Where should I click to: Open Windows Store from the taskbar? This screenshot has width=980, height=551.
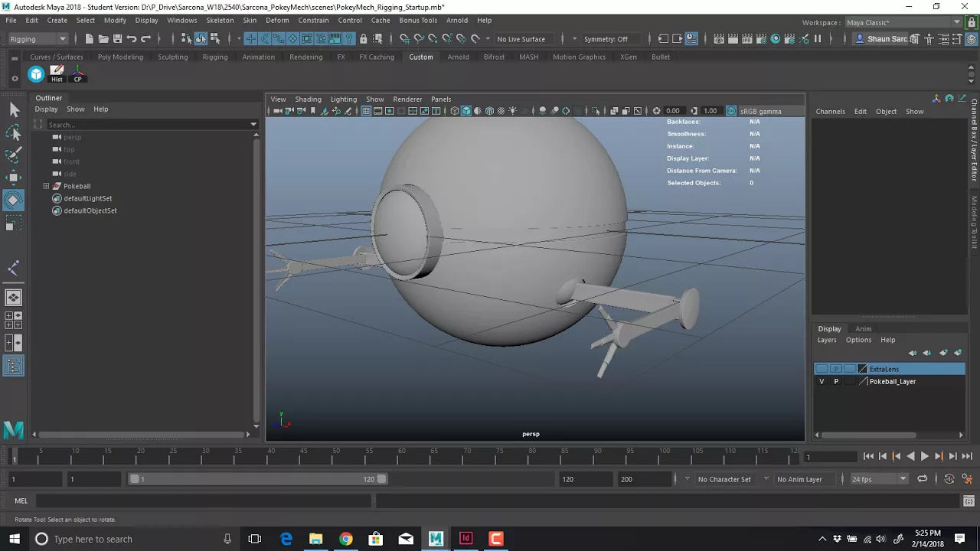pos(376,539)
